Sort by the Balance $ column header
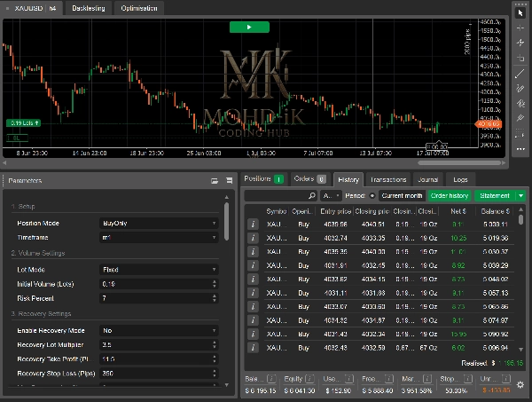Viewport: 532px width, 402px height. click(495, 211)
